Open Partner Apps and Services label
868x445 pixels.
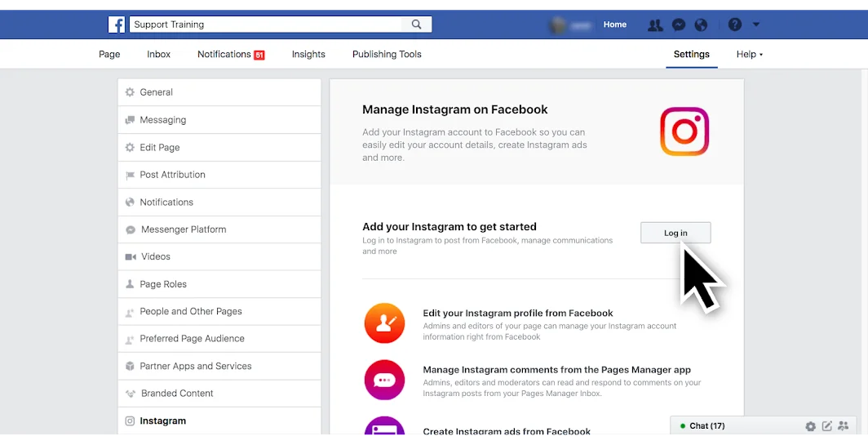pos(196,367)
